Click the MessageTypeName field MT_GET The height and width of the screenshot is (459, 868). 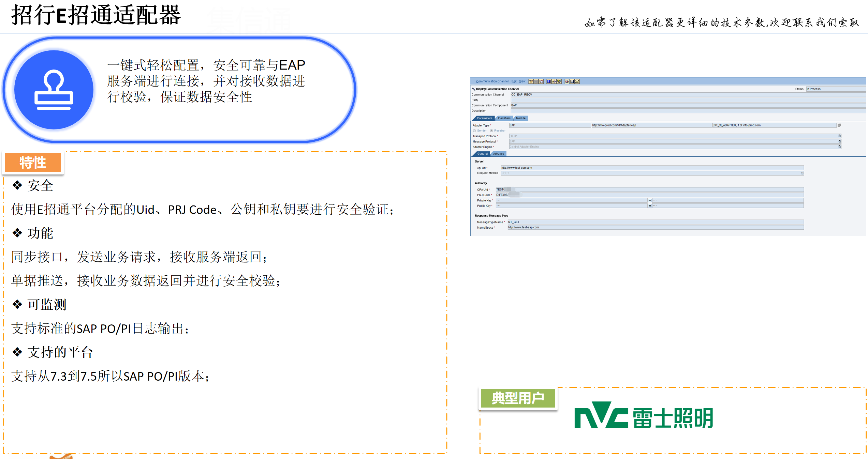click(x=656, y=222)
